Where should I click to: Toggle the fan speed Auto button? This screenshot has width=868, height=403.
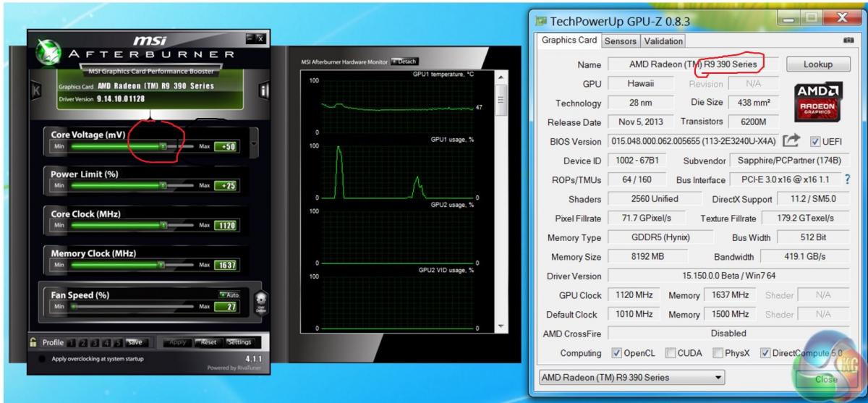tap(229, 294)
